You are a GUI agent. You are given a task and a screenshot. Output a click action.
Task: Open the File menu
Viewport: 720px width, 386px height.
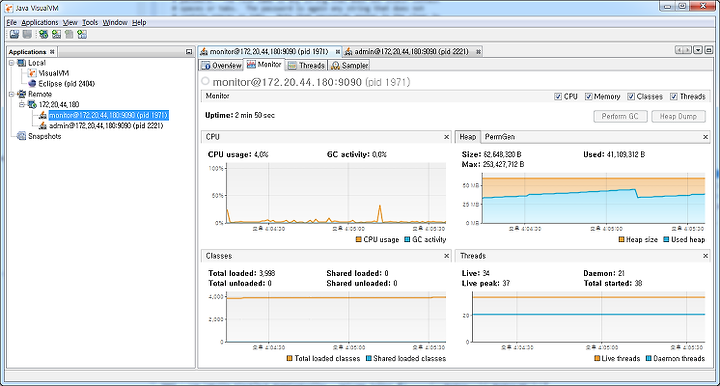12,22
